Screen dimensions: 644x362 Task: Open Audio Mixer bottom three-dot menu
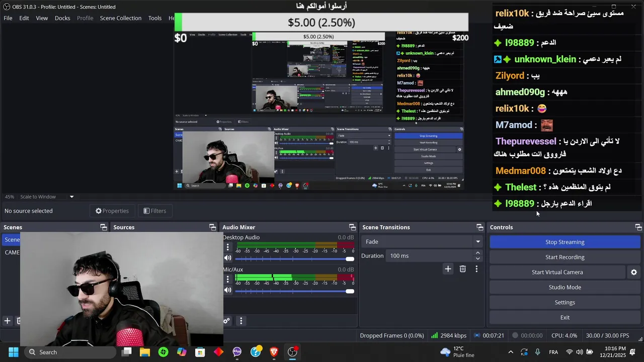(241, 321)
